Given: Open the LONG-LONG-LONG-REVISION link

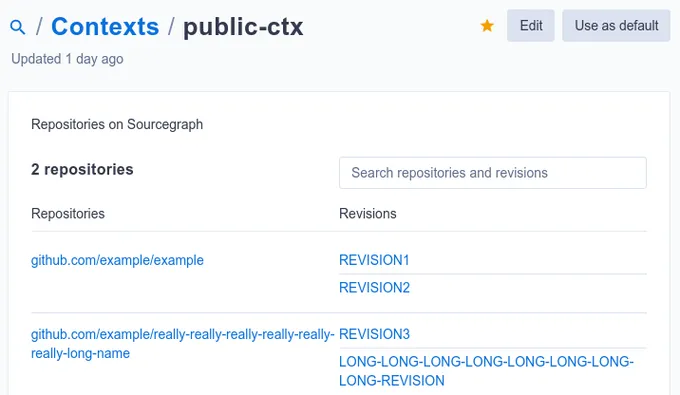Looking at the screenshot, I should tap(486, 371).
